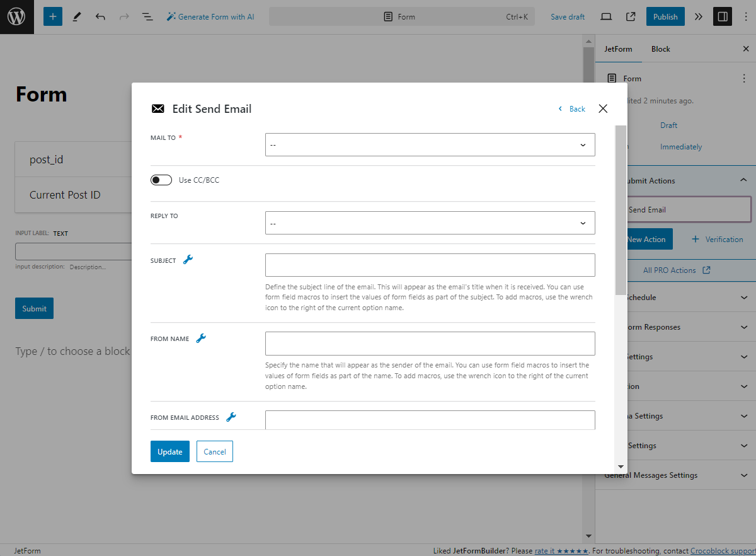Redo the last change
Image resolution: width=756 pixels, height=556 pixels.
point(123,16)
